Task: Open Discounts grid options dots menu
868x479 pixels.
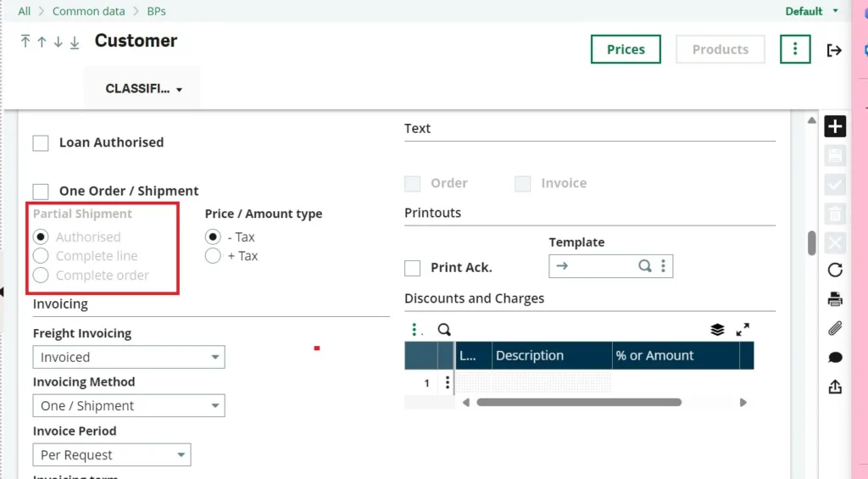Action: click(415, 330)
